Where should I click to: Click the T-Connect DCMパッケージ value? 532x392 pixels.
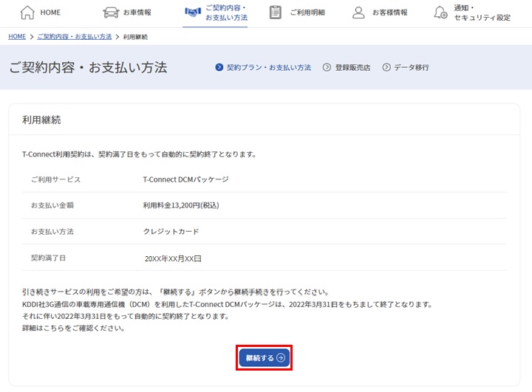pos(185,179)
